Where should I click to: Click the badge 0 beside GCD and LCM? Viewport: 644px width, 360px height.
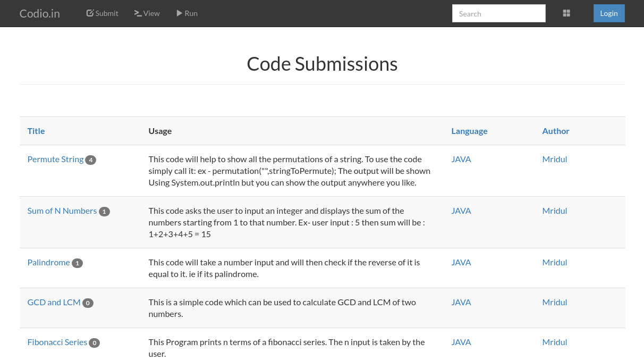[x=88, y=303]
